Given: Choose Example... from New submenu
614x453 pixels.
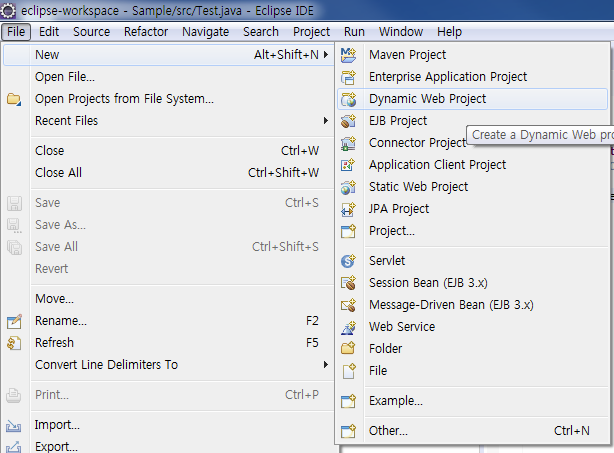Looking at the screenshot, I should tap(472, 401).
